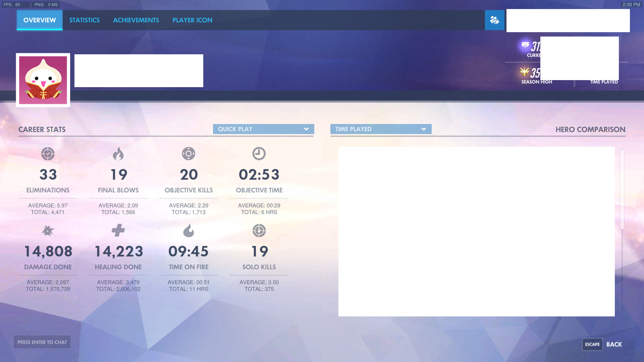Viewport: 644px width, 362px height.
Task: Click the Objective Kills label
Action: click(189, 190)
